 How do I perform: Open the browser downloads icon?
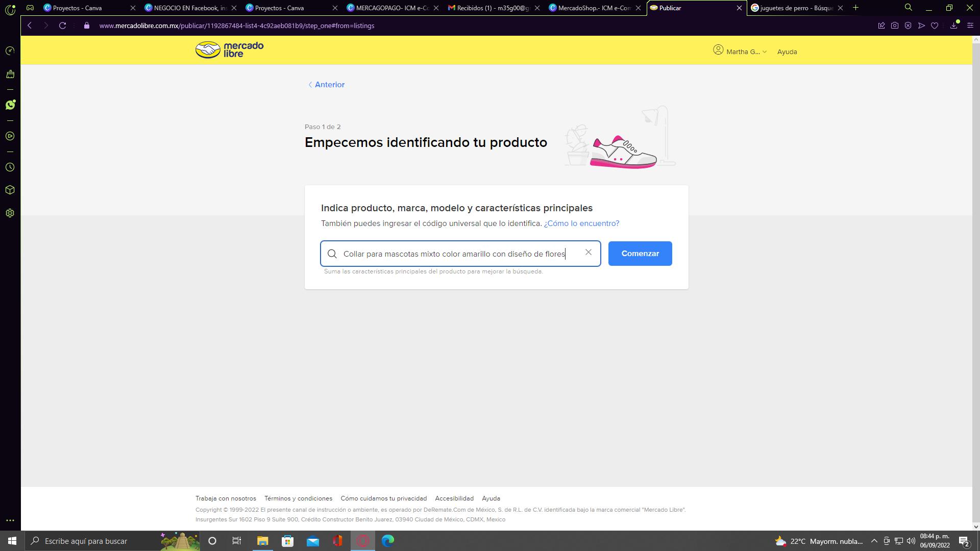click(x=953, y=26)
